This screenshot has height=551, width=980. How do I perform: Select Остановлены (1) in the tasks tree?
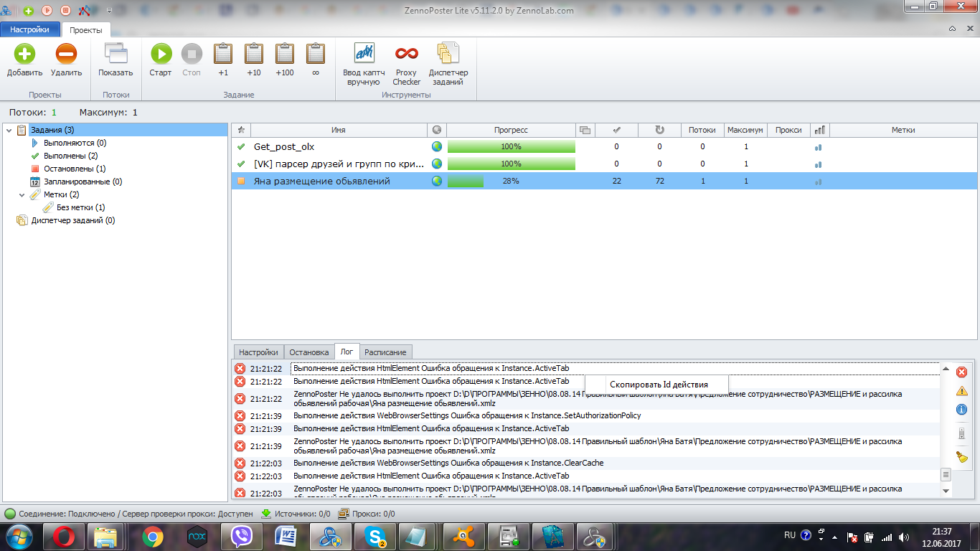click(x=75, y=169)
